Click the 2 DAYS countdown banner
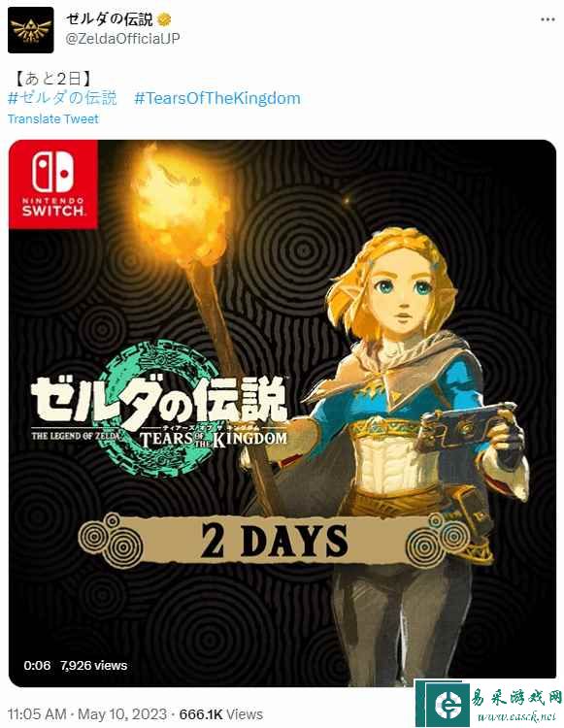This screenshot has width=564, height=728. [x=274, y=540]
